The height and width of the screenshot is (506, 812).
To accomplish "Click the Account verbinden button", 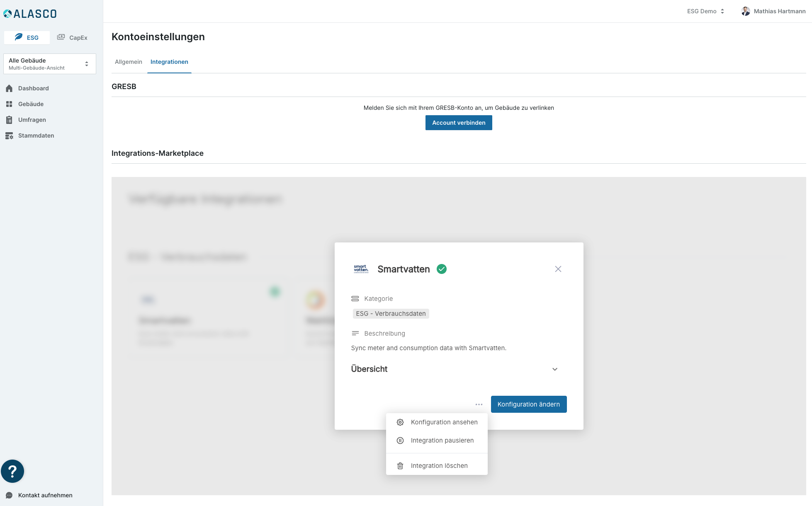I will [x=459, y=123].
